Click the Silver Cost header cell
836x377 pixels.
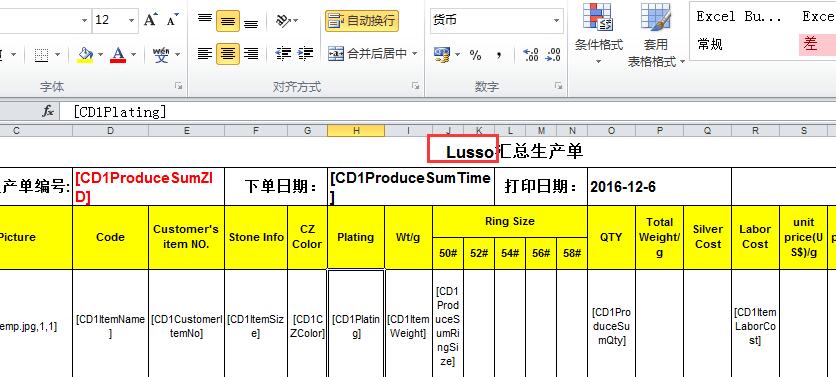(708, 237)
